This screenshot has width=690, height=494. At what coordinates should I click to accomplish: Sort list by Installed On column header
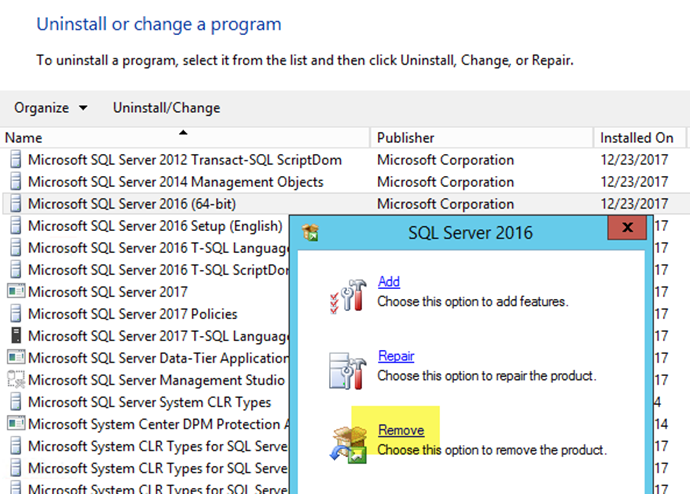pyautogui.click(x=640, y=138)
